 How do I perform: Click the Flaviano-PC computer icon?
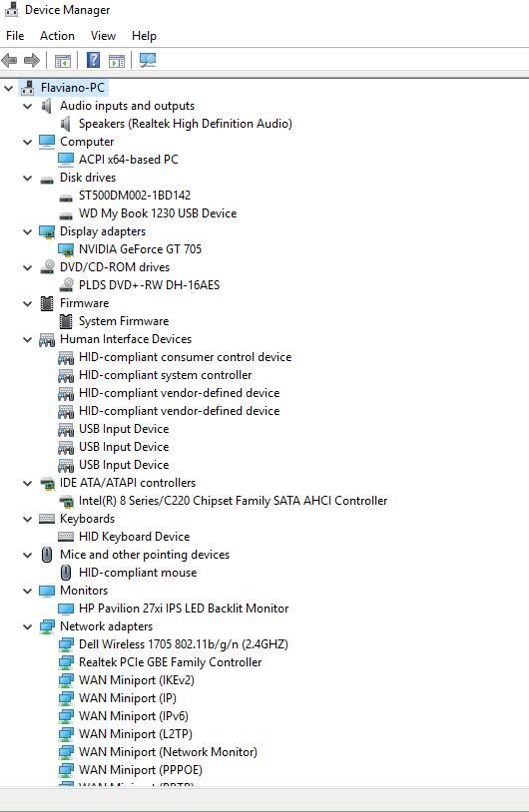coord(28,88)
